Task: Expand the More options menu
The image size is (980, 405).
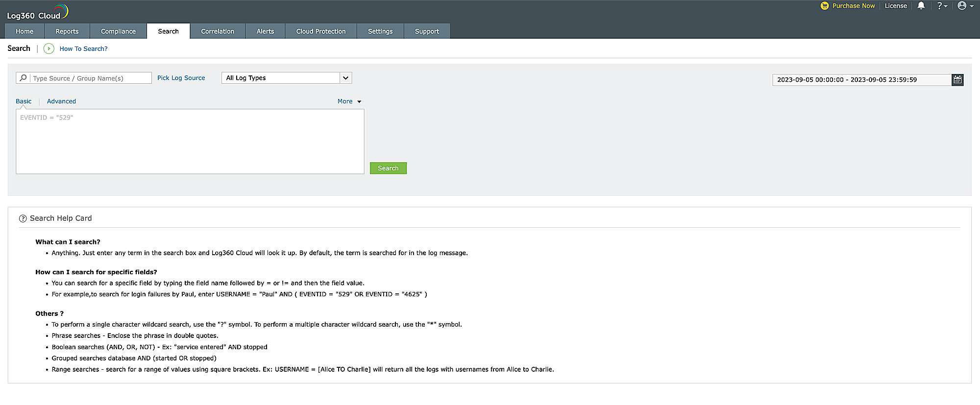Action: tap(349, 101)
